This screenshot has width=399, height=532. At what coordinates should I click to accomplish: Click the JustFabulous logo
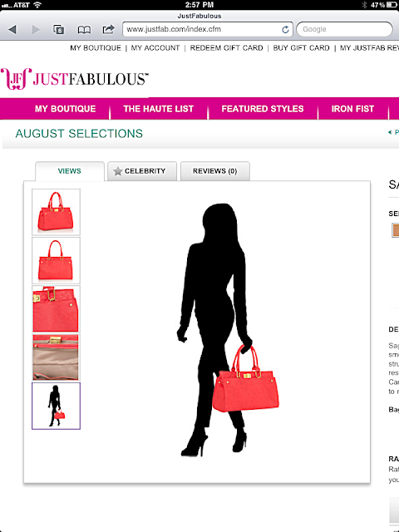click(x=74, y=79)
